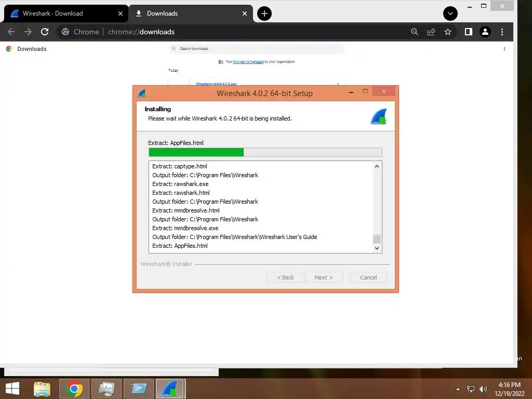Image resolution: width=532 pixels, height=399 pixels.
Task: Select 'Extract: rawshark.exe' log line
Action: (x=180, y=184)
